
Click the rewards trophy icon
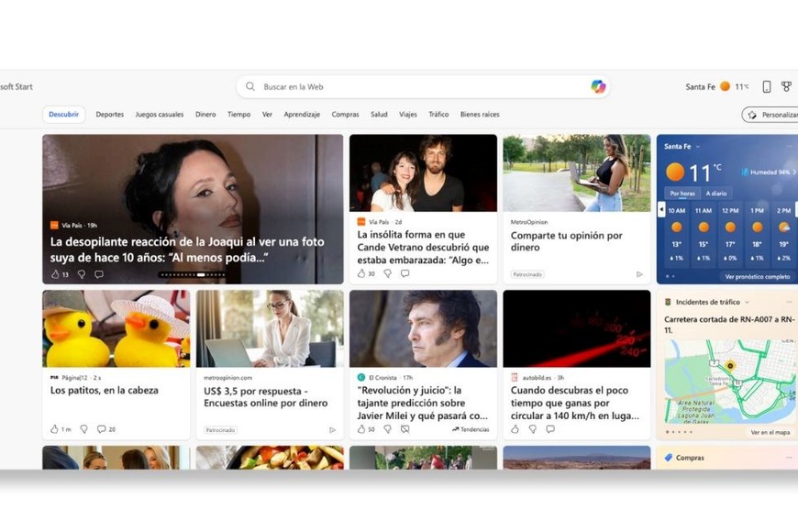pyautogui.click(x=786, y=86)
